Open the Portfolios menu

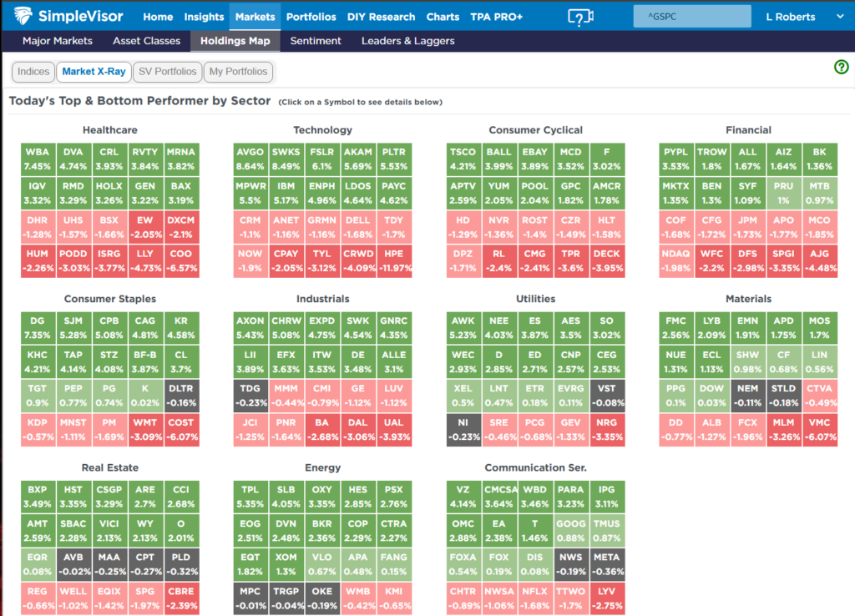pos(311,17)
